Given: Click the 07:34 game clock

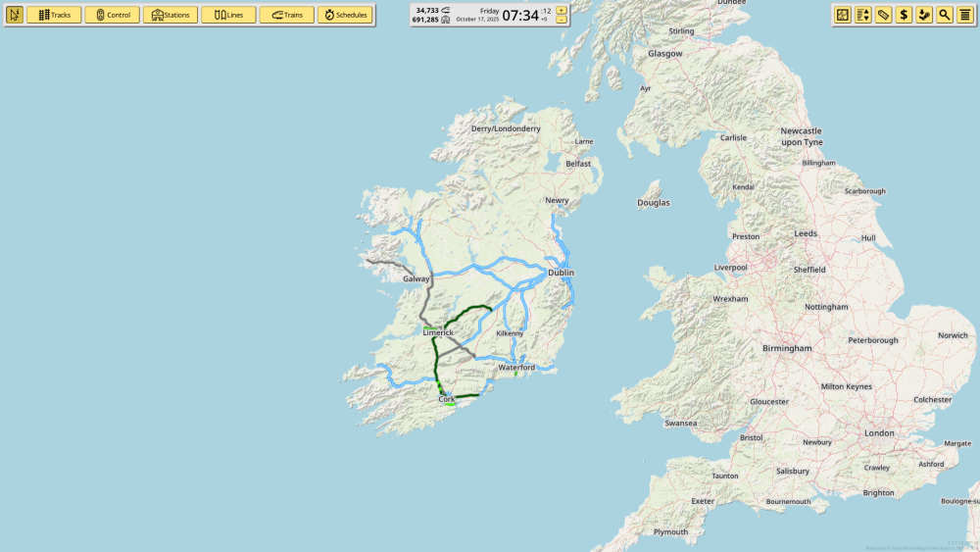Looking at the screenshot, I should pos(519,15).
